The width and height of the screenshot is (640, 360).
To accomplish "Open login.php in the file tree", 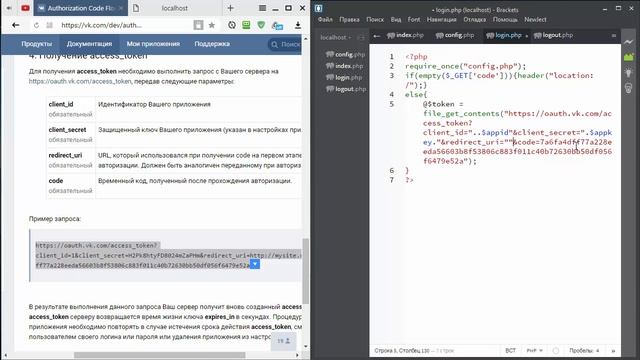I will pos(344,77).
